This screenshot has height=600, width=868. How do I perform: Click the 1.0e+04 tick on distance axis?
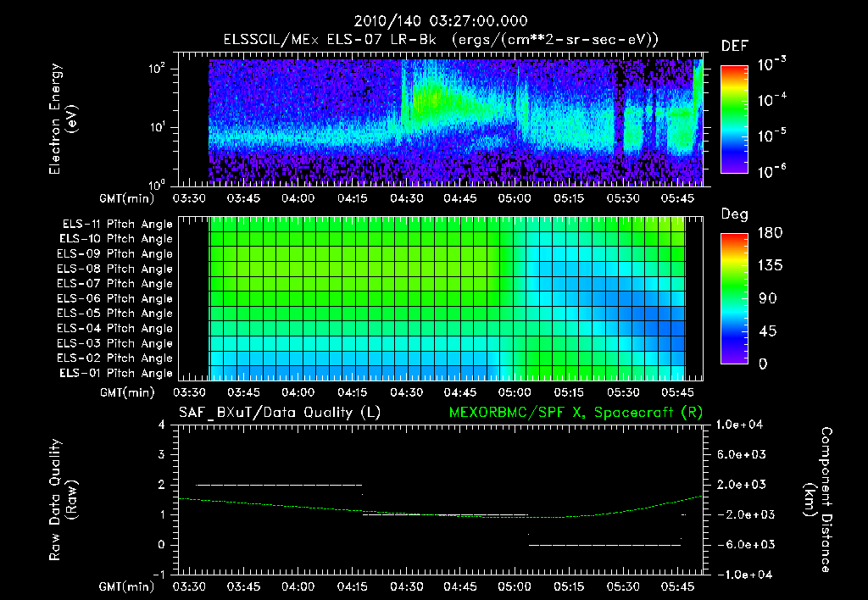pyautogui.click(x=739, y=425)
